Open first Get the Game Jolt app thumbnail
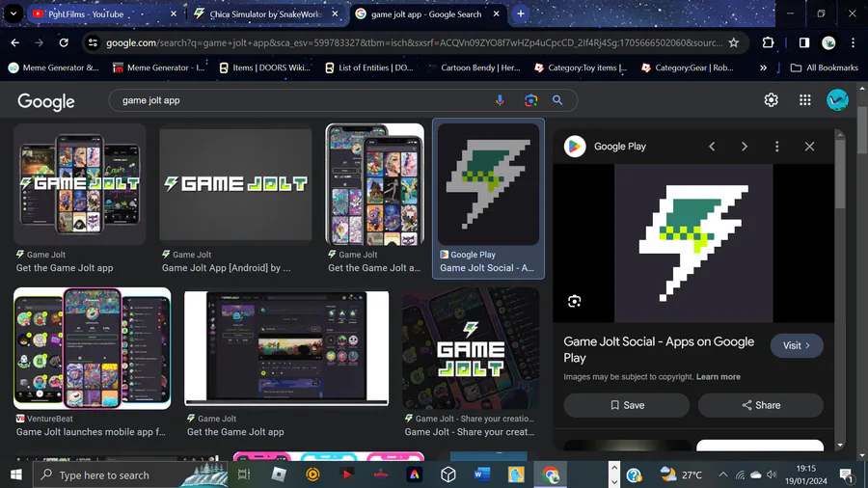868x488 pixels. pyautogui.click(x=80, y=184)
